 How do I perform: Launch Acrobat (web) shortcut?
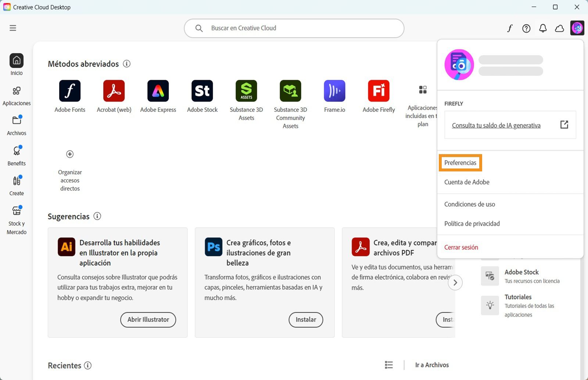[x=114, y=96]
